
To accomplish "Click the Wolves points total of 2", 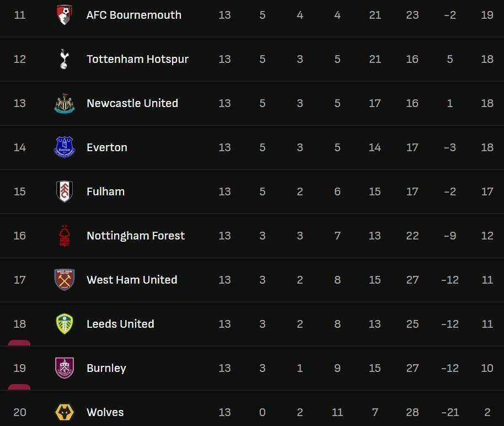I will pos(487,412).
